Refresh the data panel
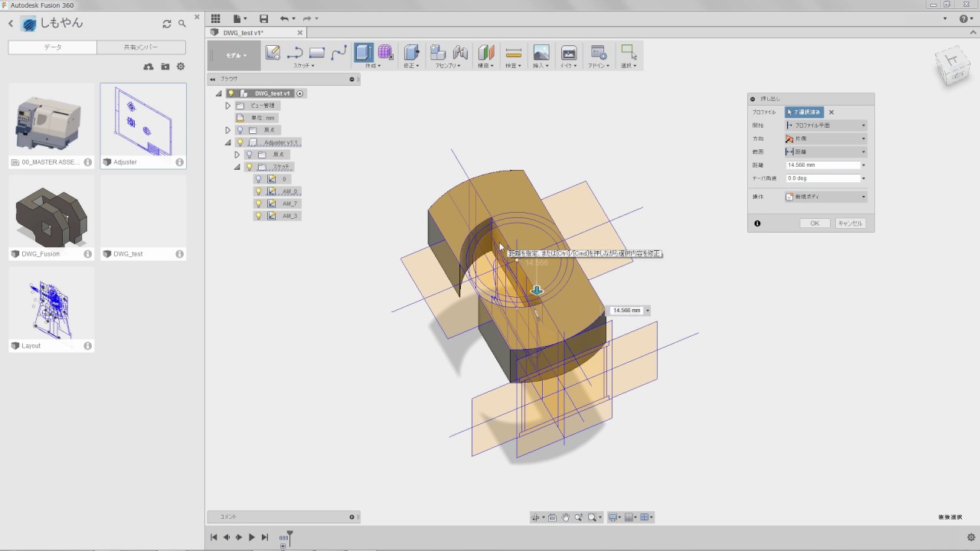 [167, 24]
